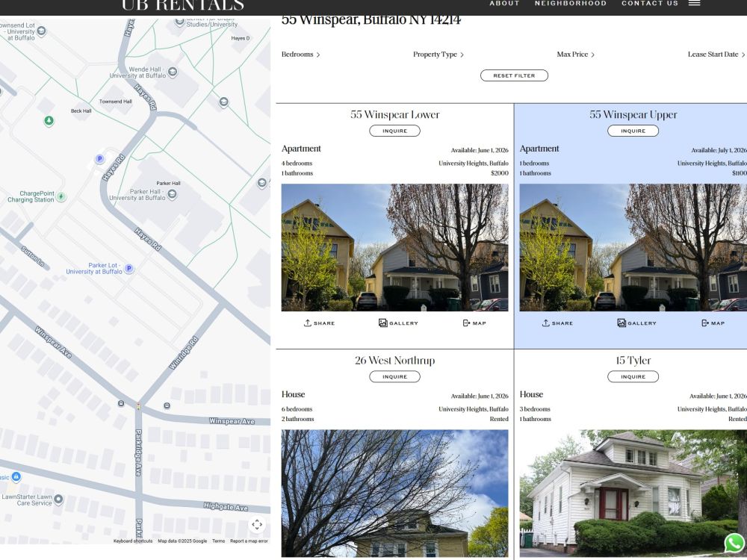747x560 pixels.
Task: Open WhatsApp chat icon
Action: point(734,544)
